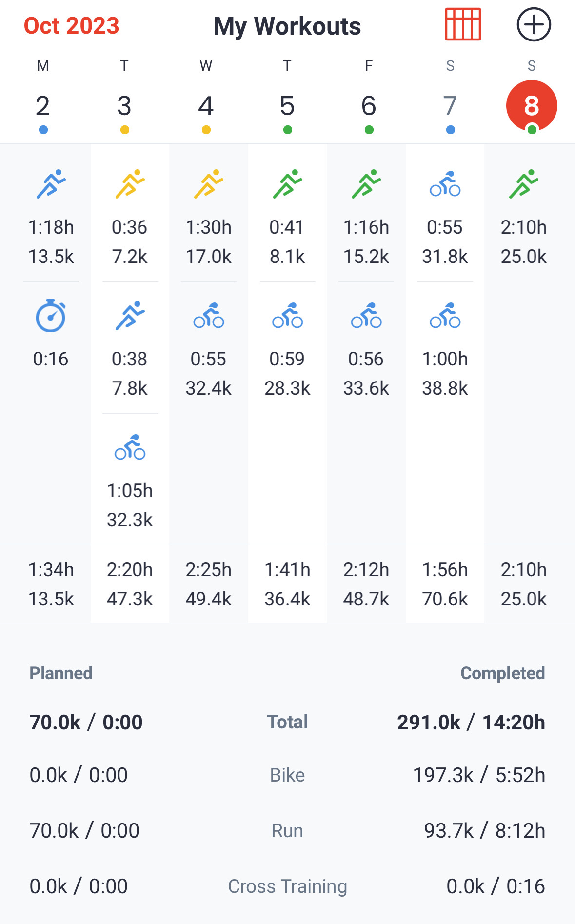575x924 pixels.
Task: Select Saturday the 7th
Action: pos(450,106)
